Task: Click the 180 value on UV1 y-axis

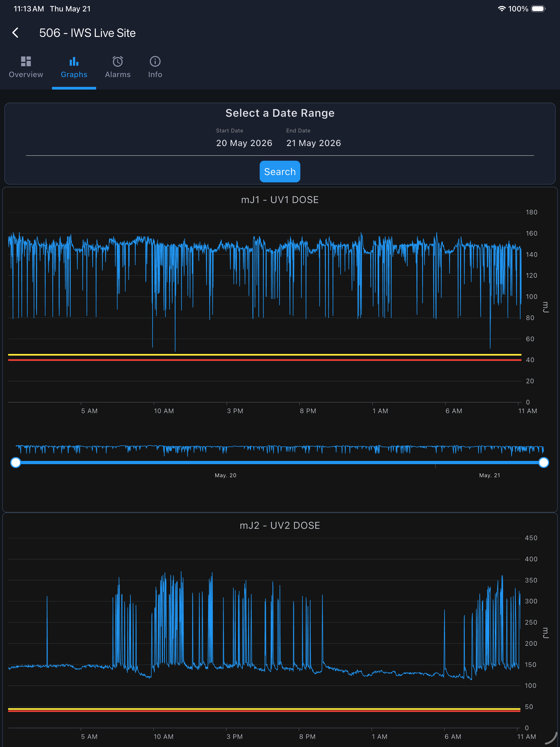Action: point(531,213)
